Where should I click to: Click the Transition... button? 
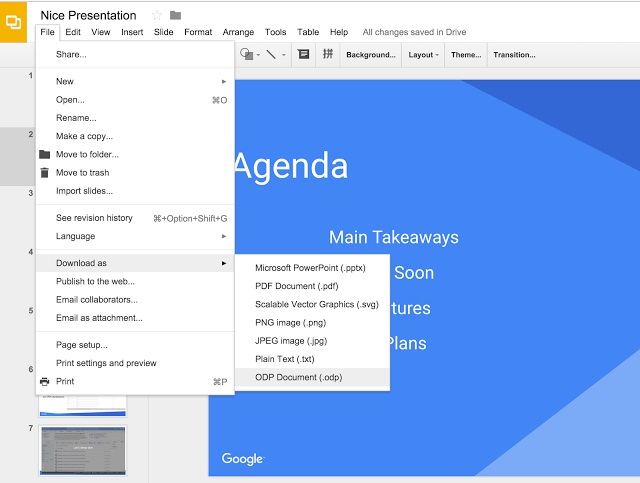pos(514,54)
